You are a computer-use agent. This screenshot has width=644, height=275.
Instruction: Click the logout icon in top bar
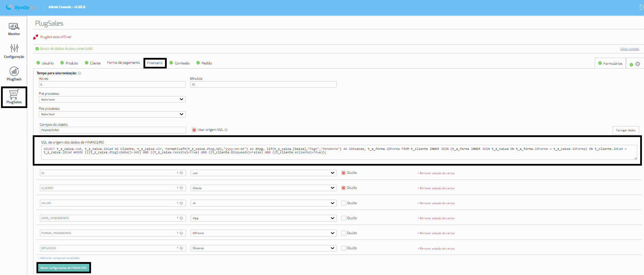pos(641,7)
